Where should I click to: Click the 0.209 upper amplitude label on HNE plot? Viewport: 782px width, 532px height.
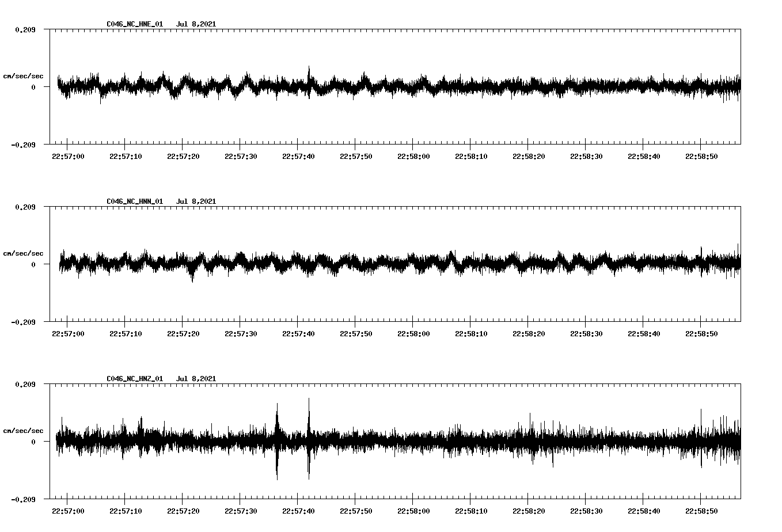point(25,29)
